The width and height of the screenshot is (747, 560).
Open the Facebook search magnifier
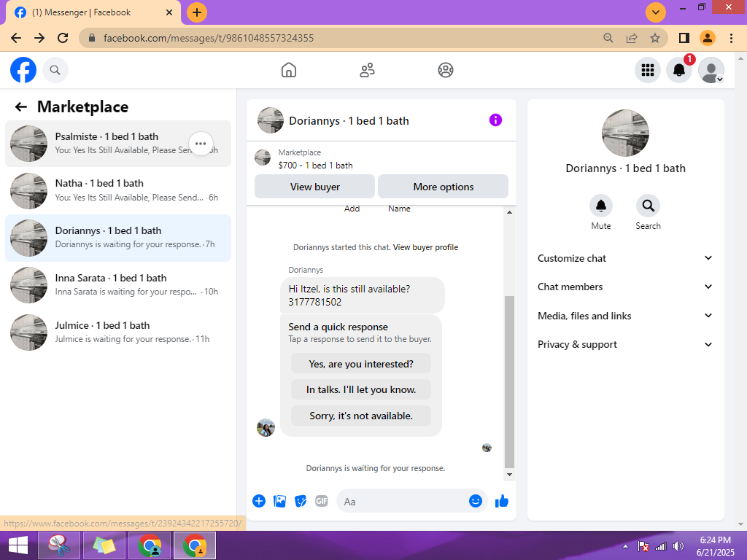click(55, 70)
